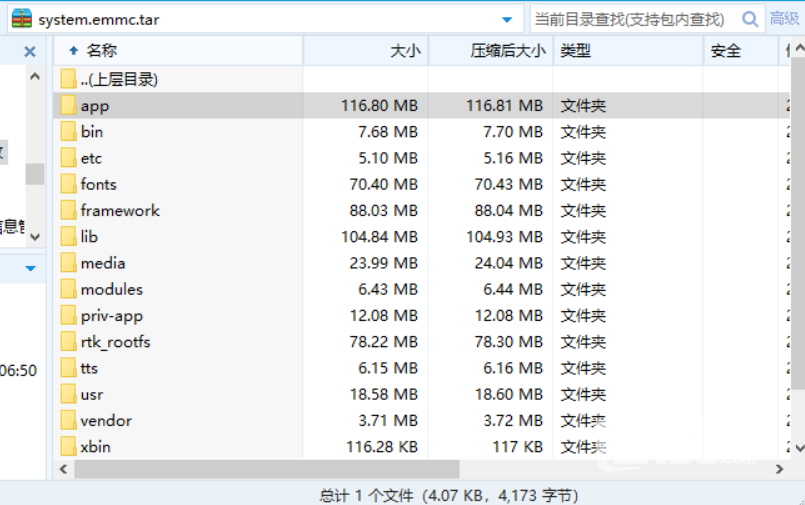Click the priv-app folder icon
This screenshot has height=505, width=805.
68,315
